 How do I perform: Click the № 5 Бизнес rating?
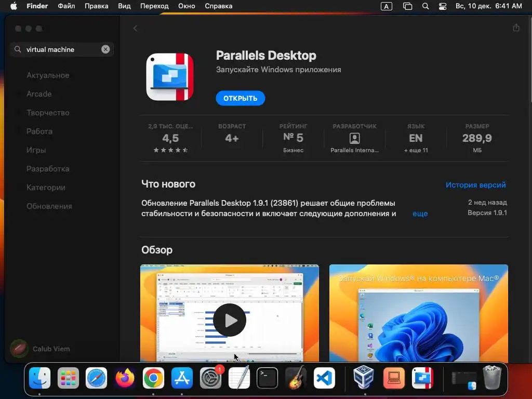point(293,138)
